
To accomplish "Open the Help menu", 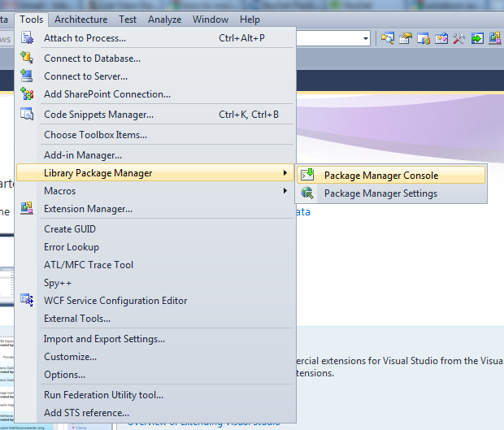I will [x=250, y=20].
